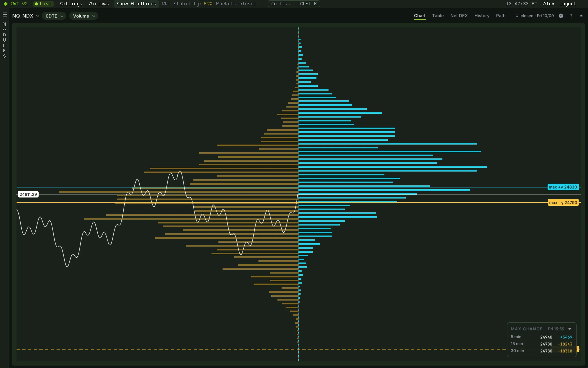The image size is (588, 368).
Task: Select the Chart tab
Action: (x=420, y=16)
